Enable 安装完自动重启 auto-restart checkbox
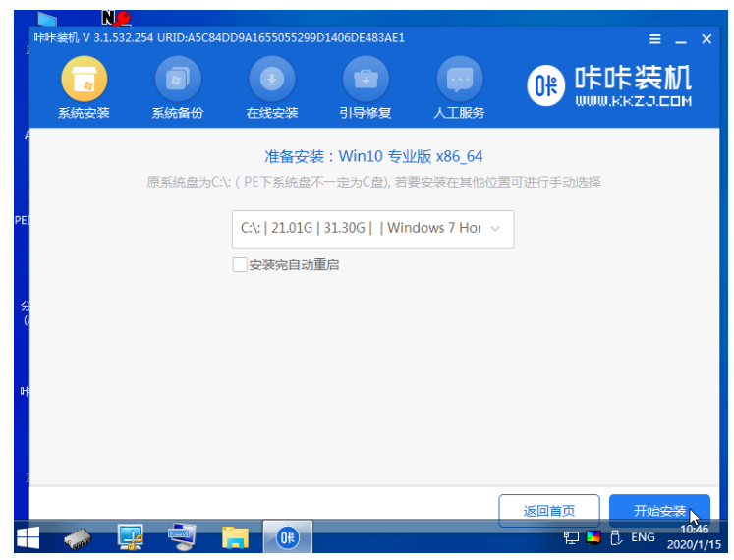The width and height of the screenshot is (734, 560). 240,265
